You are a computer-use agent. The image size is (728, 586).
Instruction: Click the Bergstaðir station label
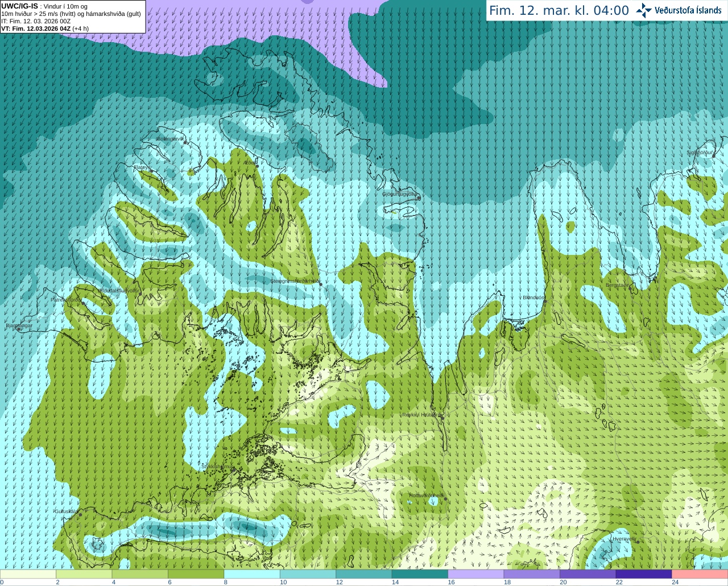pos(618,285)
